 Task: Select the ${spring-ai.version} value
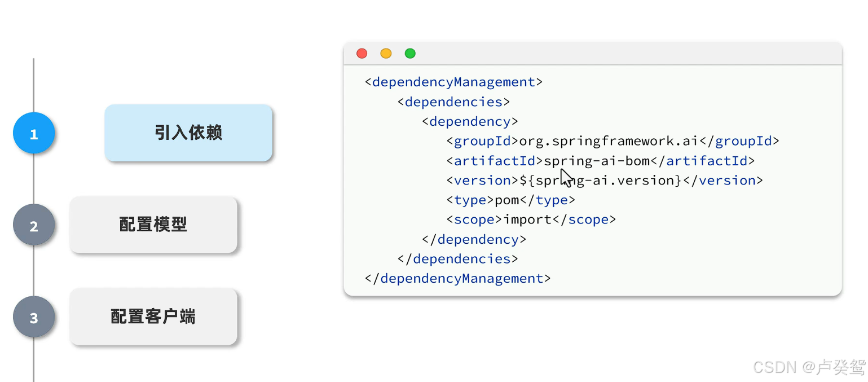[600, 181]
